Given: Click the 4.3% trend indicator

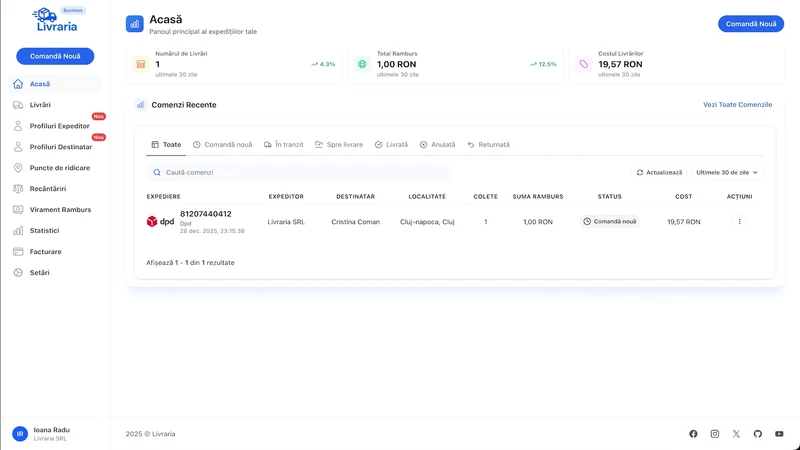Looking at the screenshot, I should click(323, 64).
